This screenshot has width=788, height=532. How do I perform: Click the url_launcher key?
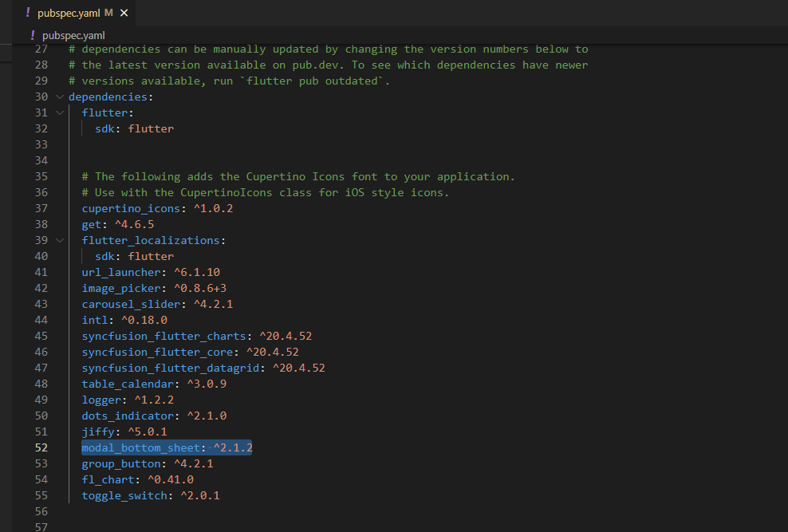click(121, 272)
